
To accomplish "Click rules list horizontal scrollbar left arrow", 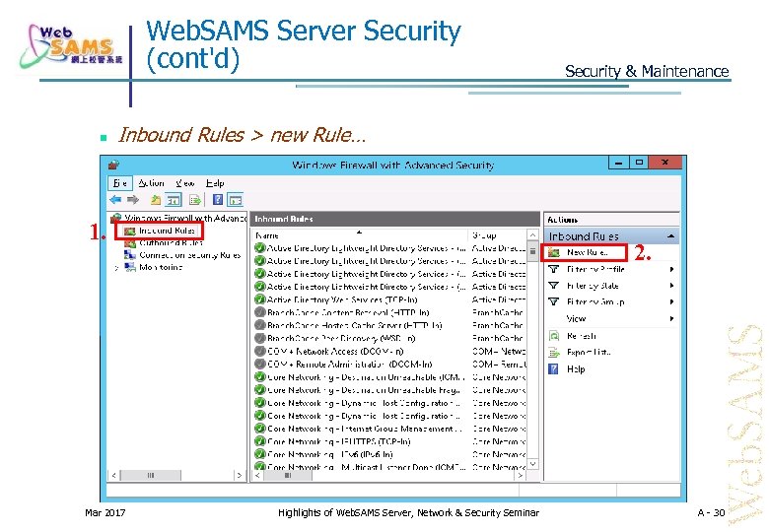I will pos(257,475).
